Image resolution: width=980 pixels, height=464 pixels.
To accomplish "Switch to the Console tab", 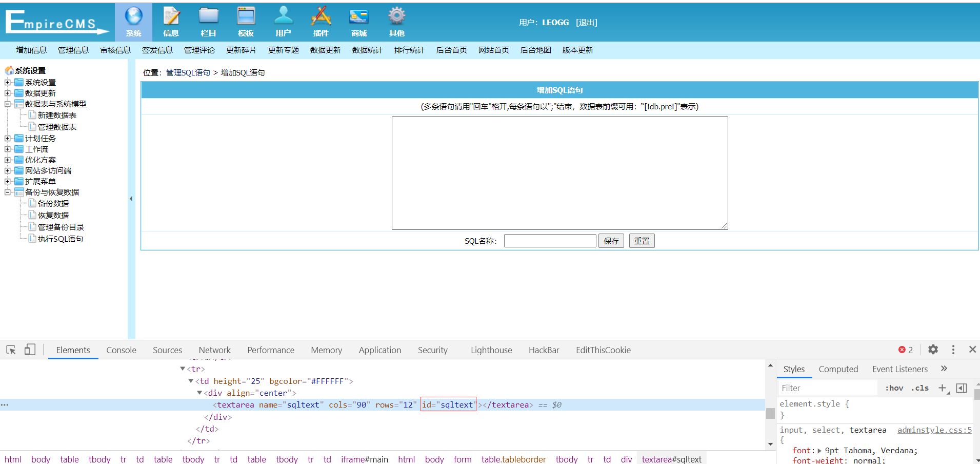I will [121, 350].
